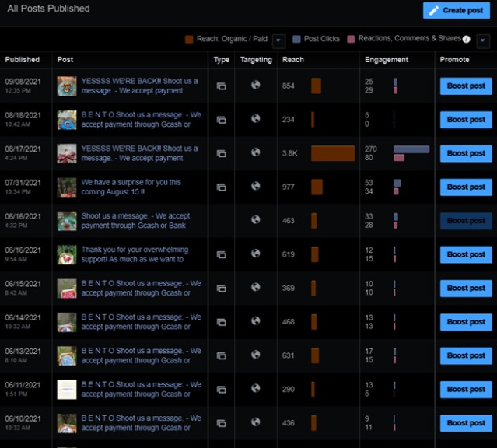Click the Create post button

click(456, 10)
